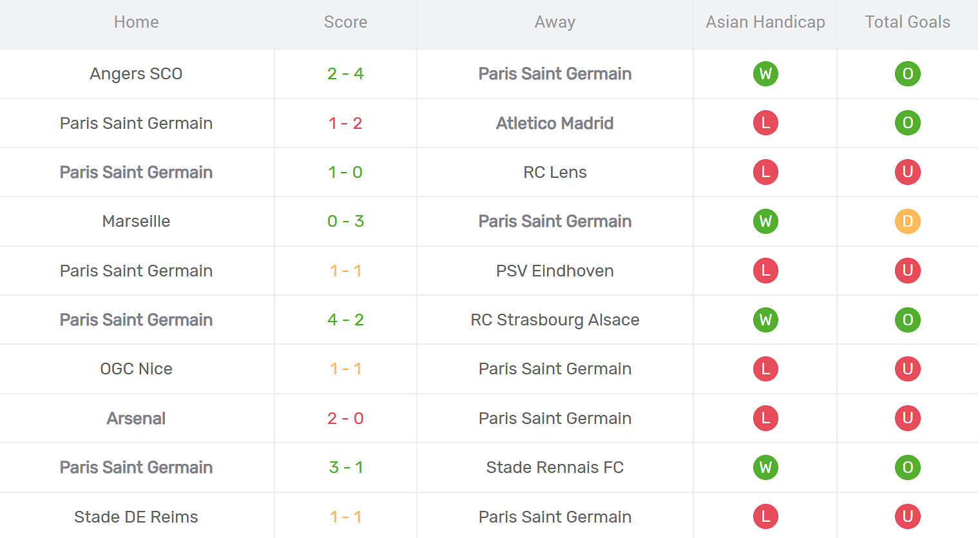Open the Arsenal team link

pyautogui.click(x=136, y=418)
